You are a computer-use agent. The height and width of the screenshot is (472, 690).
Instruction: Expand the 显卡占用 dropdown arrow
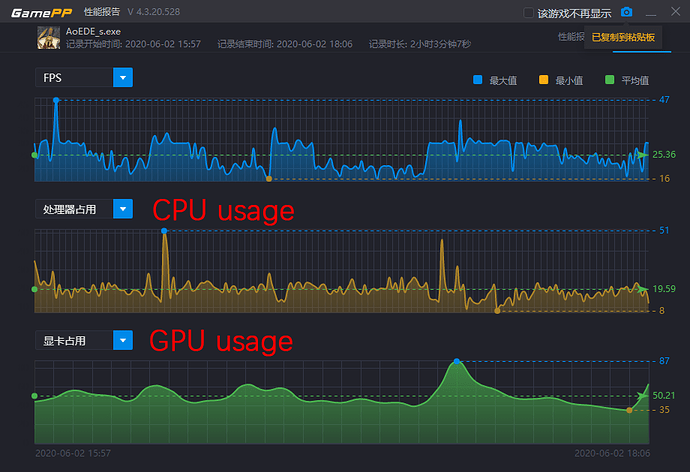coord(123,341)
